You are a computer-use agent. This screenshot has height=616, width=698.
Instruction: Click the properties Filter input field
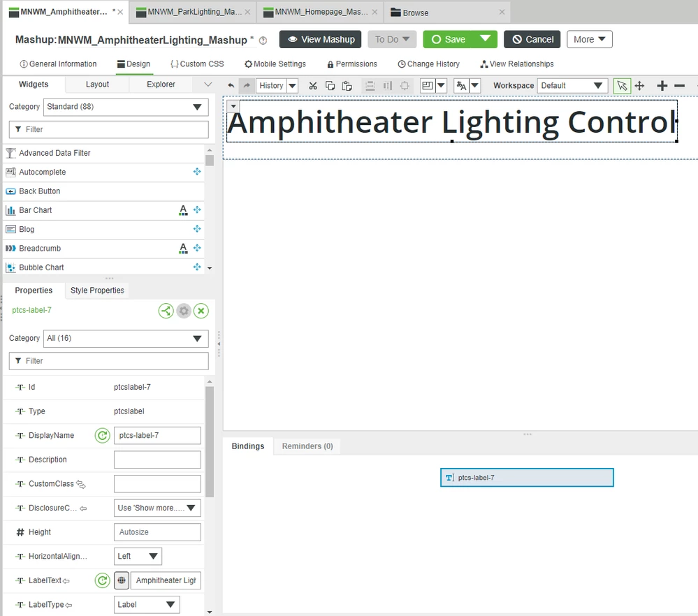click(x=108, y=361)
